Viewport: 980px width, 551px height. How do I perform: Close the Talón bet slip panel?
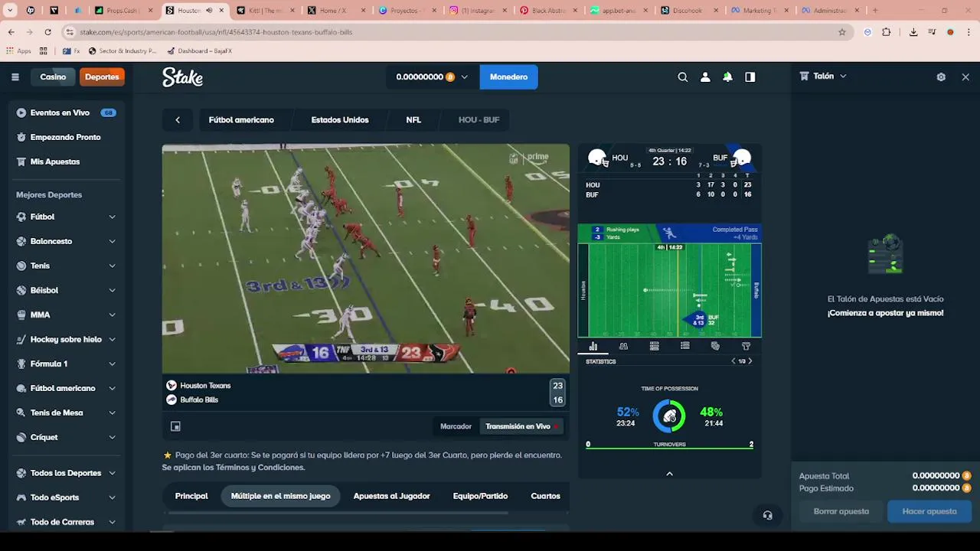pos(965,77)
